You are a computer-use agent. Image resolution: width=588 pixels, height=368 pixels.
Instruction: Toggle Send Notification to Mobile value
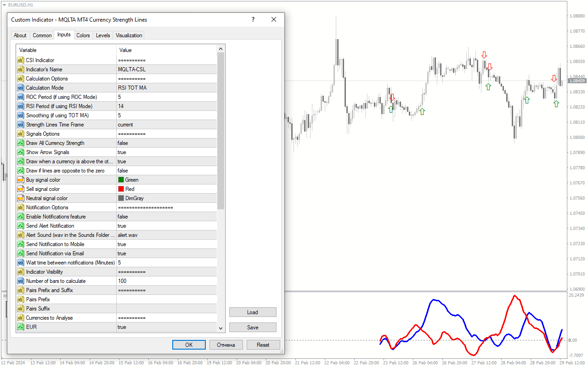[x=166, y=244]
